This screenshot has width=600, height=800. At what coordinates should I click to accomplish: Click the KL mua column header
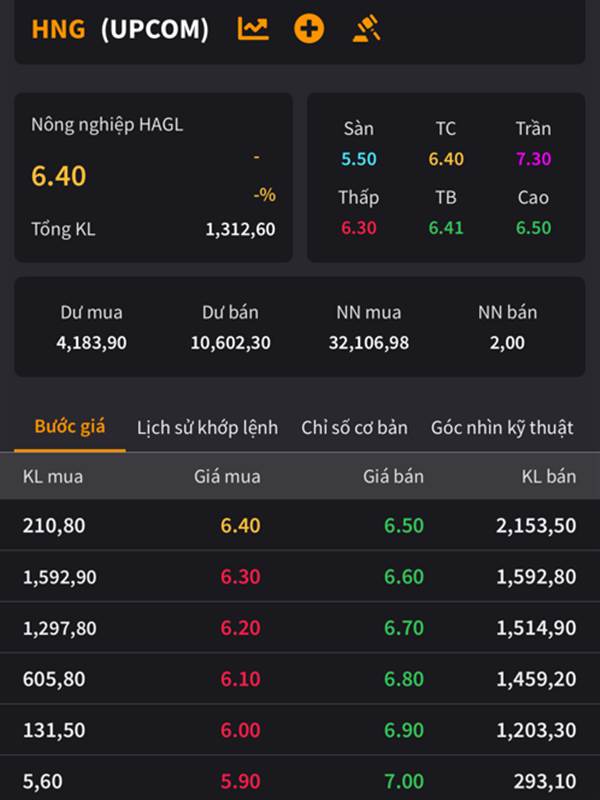click(53, 476)
